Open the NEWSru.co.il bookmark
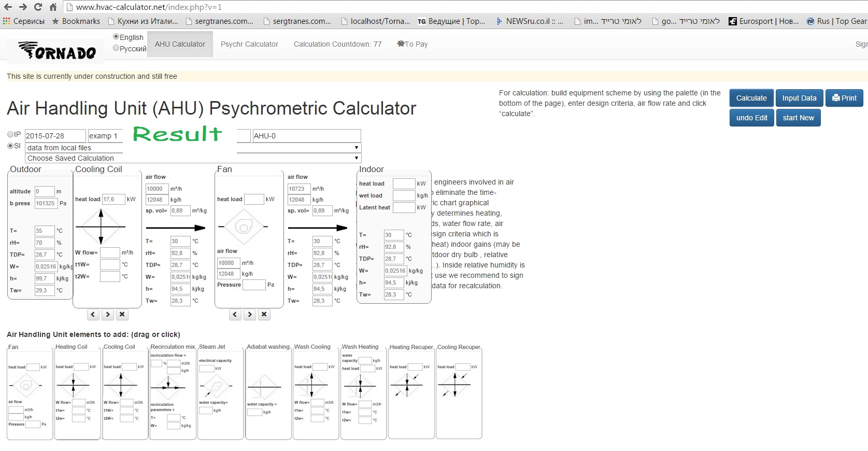 tap(530, 21)
